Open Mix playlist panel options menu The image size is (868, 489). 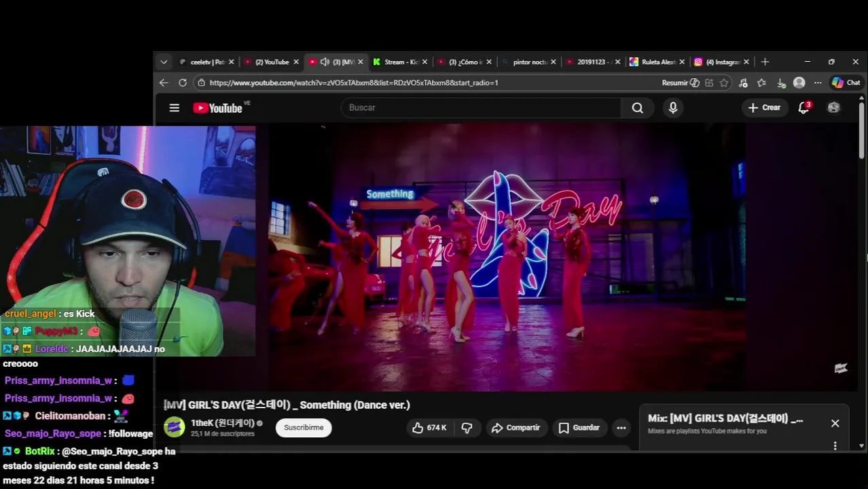(835, 446)
